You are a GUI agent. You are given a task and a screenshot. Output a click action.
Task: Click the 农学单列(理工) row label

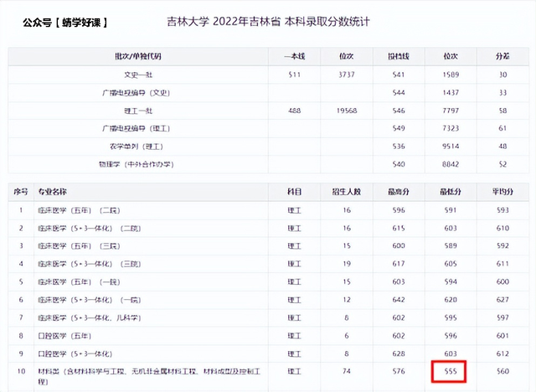pyautogui.click(x=136, y=147)
